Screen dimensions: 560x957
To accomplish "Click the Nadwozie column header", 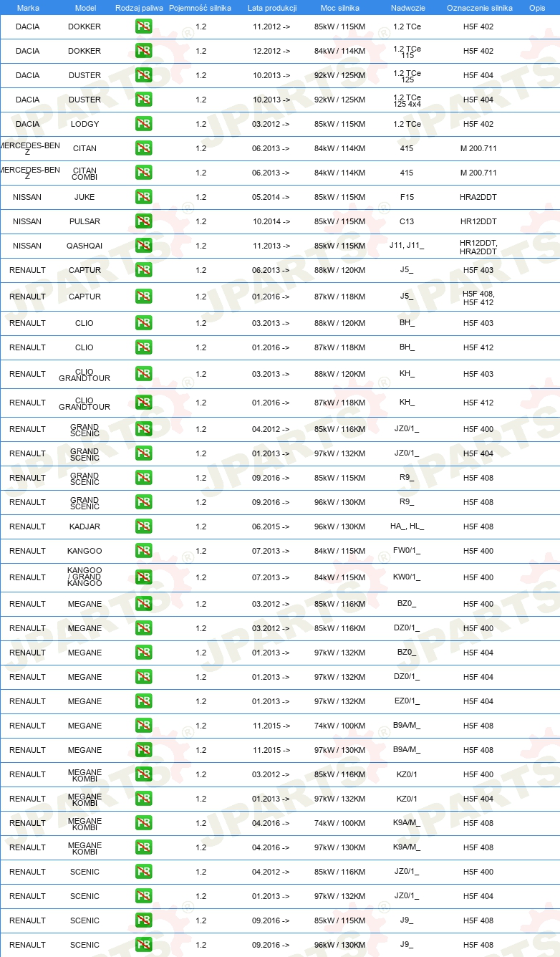I will pyautogui.click(x=407, y=8).
